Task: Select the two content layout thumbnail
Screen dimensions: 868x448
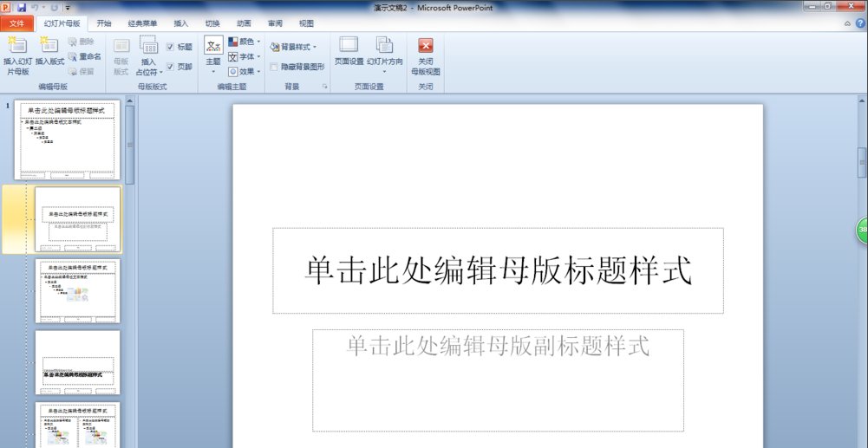Action: (78, 425)
